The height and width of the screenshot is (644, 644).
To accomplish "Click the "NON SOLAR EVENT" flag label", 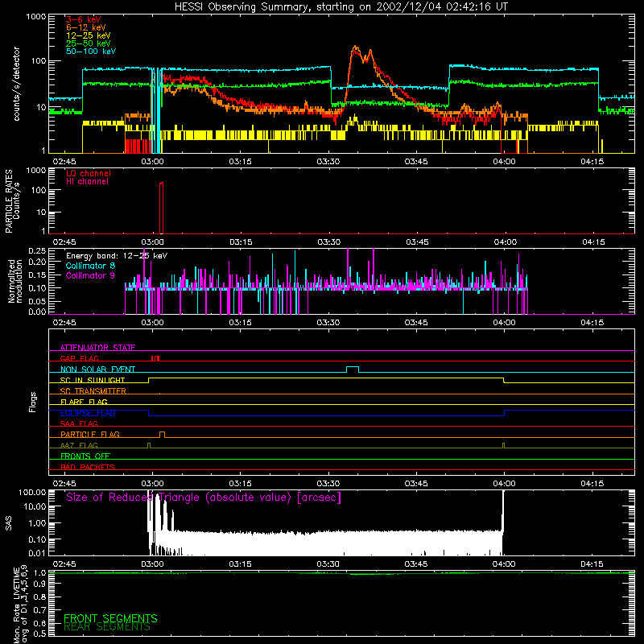I will click(97, 369).
